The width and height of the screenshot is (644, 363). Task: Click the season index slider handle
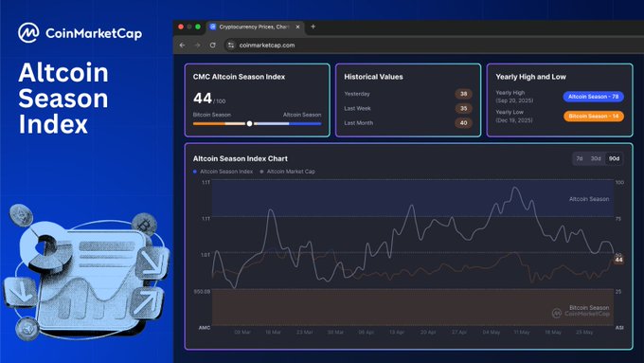pyautogui.click(x=249, y=123)
